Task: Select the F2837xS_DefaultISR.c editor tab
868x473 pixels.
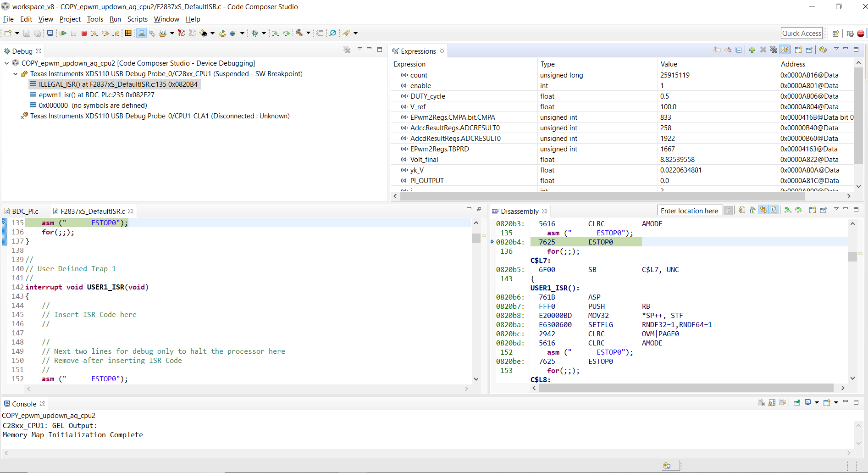Action: coord(93,211)
